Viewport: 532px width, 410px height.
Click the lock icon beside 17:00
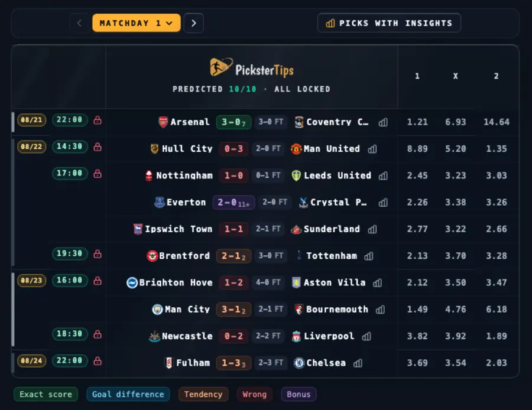coord(98,174)
